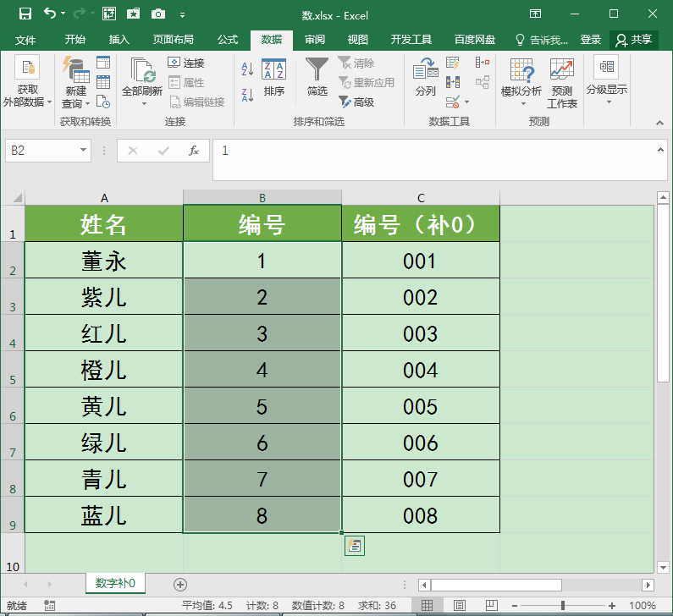Click cell containing 蓝儿
673x616 pixels.
pyautogui.click(x=104, y=514)
